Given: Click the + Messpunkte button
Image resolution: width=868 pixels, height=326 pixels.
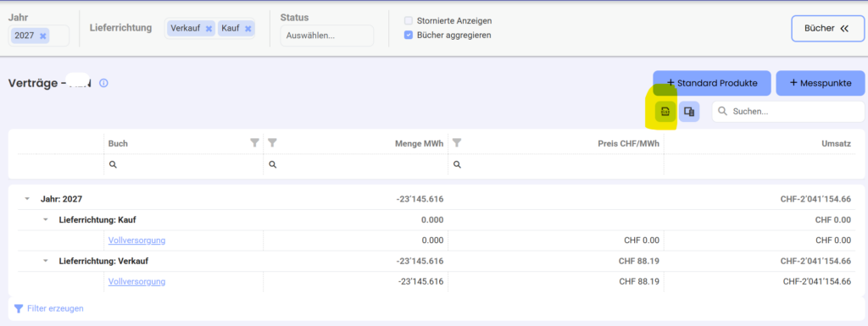Looking at the screenshot, I should pyautogui.click(x=821, y=83).
